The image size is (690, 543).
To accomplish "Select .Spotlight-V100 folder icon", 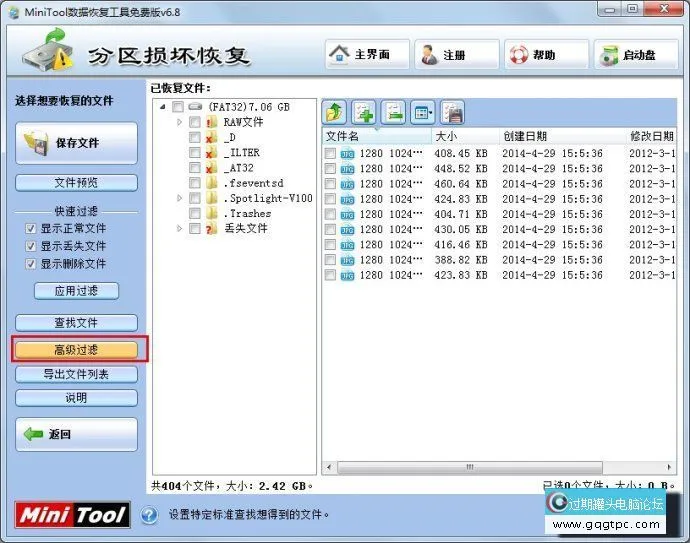I will 212,198.
